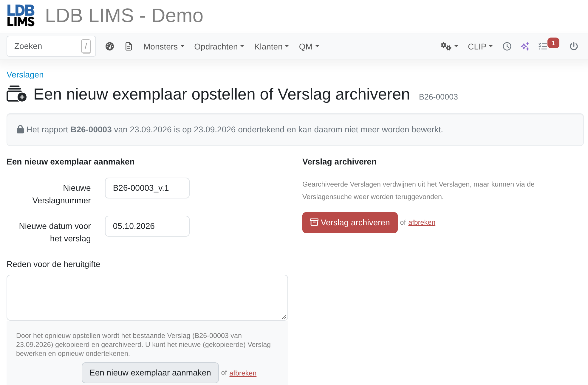This screenshot has height=385, width=588.
Task: Edit the Nieuwe datum voor het verslag field
Action: [147, 226]
